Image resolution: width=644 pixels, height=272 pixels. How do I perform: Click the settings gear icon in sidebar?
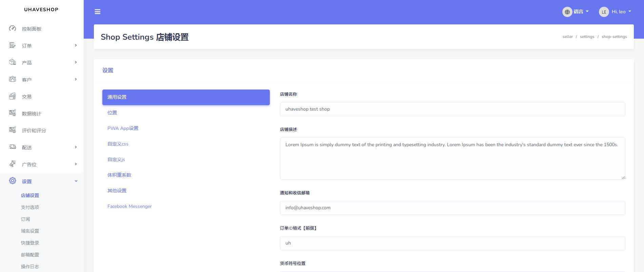[13, 181]
